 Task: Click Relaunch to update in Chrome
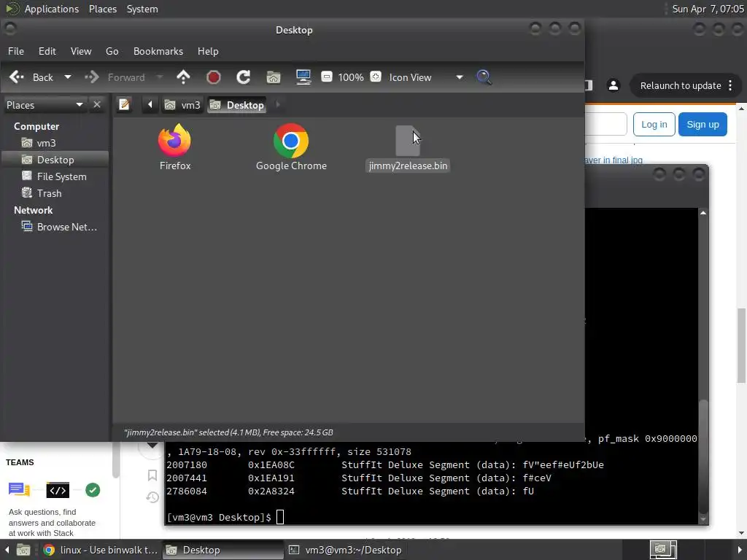pyautogui.click(x=681, y=86)
